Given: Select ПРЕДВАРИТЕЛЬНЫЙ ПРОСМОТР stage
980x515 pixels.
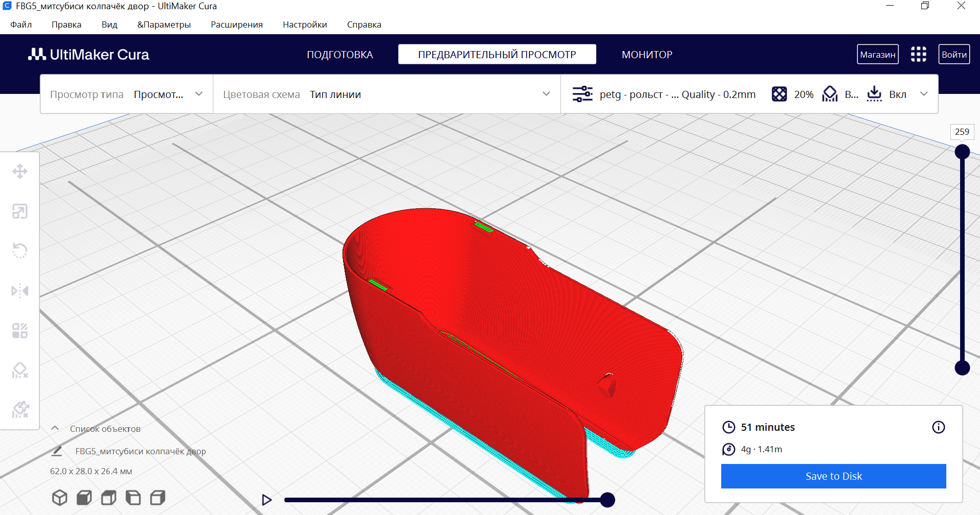Looking at the screenshot, I should point(497,54).
